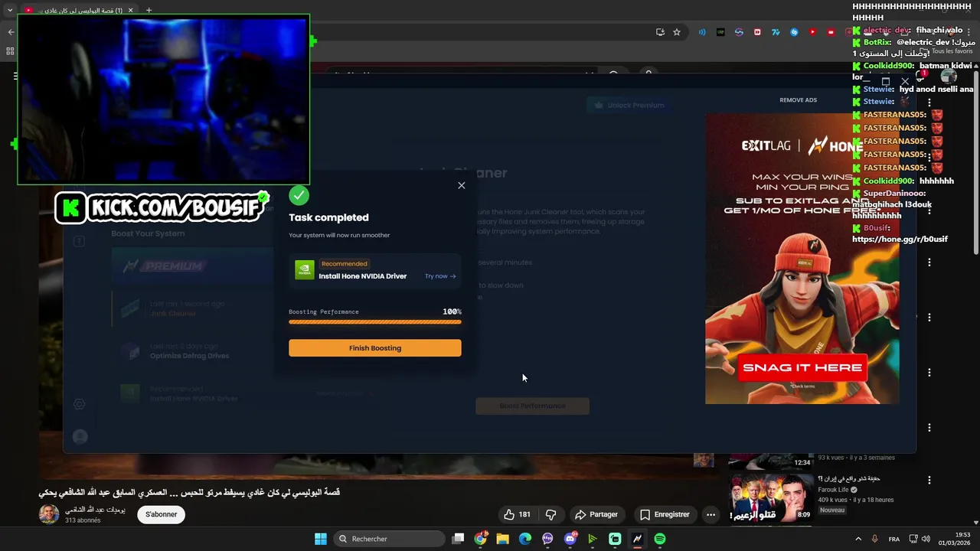This screenshot has height=551, width=980.
Task: Open the Farouk Life video thumbnail
Action: [770, 497]
